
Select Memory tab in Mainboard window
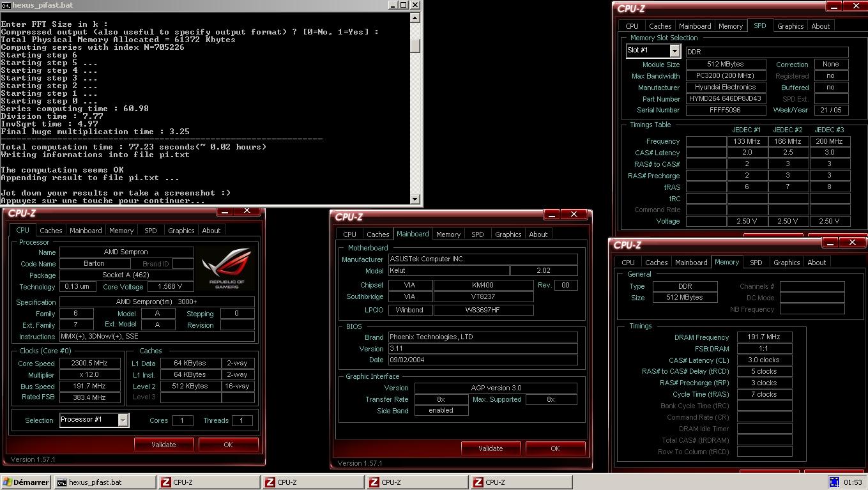448,234
